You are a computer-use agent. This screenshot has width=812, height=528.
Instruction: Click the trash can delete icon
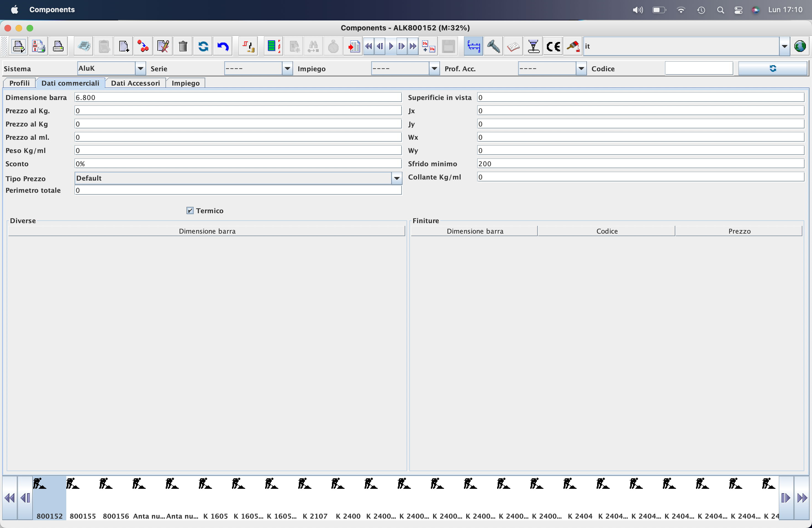[x=183, y=46]
